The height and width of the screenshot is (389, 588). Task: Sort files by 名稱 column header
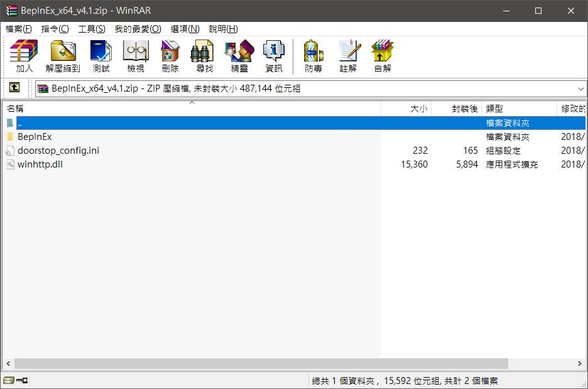click(x=188, y=109)
